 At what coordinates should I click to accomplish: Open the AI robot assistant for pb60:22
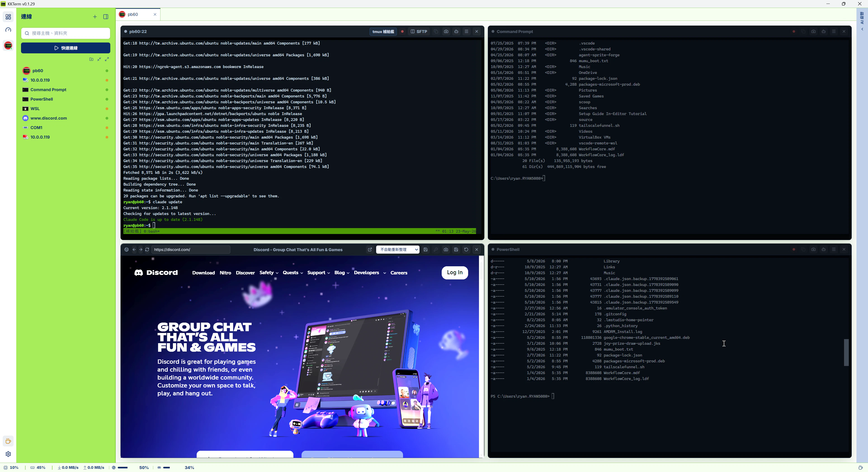point(456,31)
